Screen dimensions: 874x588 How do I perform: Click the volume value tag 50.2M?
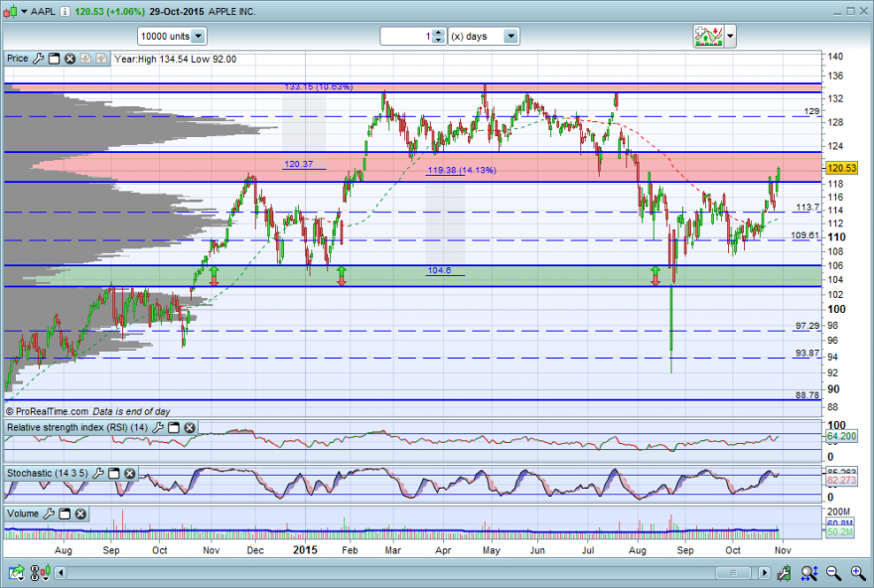pyautogui.click(x=839, y=532)
